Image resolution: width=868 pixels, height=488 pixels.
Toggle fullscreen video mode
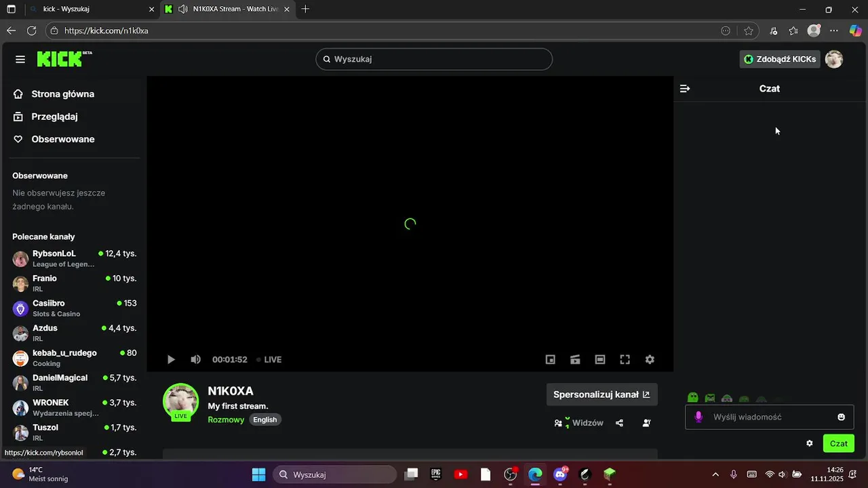click(x=625, y=359)
